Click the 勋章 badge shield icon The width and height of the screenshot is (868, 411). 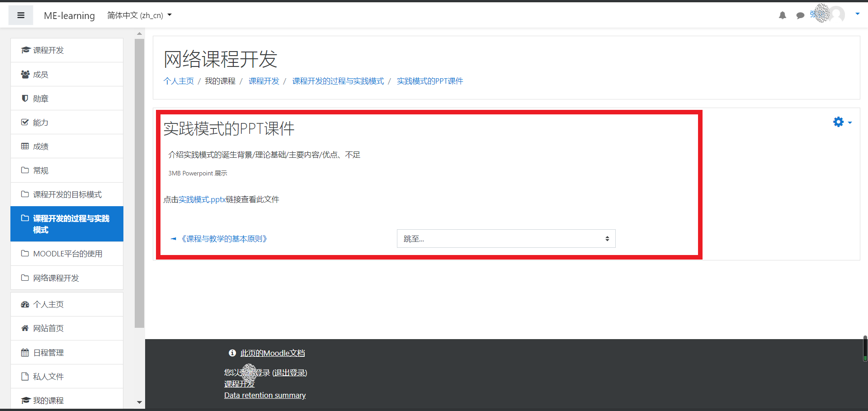point(25,98)
